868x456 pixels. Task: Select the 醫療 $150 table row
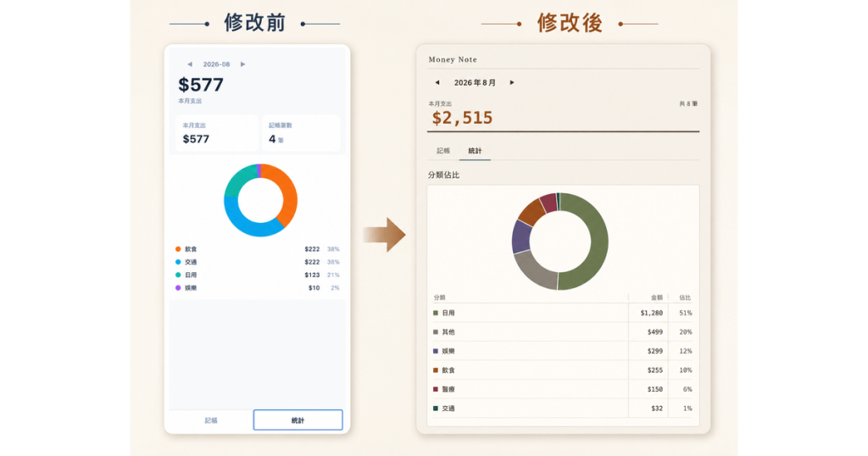(563, 389)
